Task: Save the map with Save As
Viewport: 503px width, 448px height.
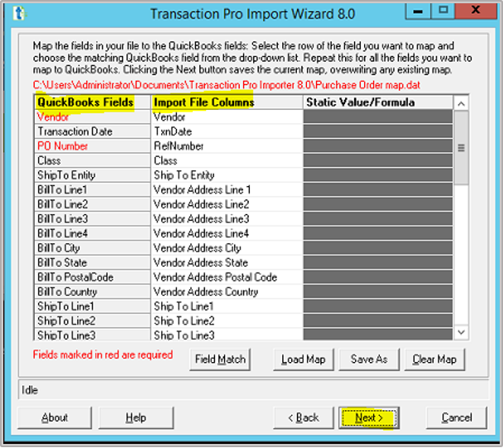Action: tap(369, 360)
